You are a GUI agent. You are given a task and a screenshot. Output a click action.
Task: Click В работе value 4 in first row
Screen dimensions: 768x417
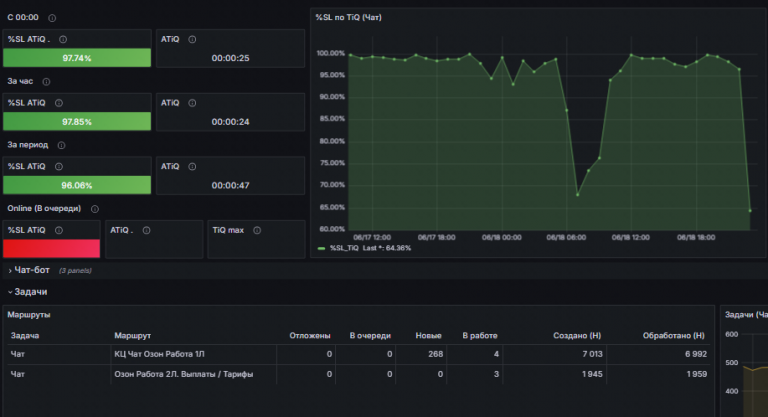[x=496, y=354]
